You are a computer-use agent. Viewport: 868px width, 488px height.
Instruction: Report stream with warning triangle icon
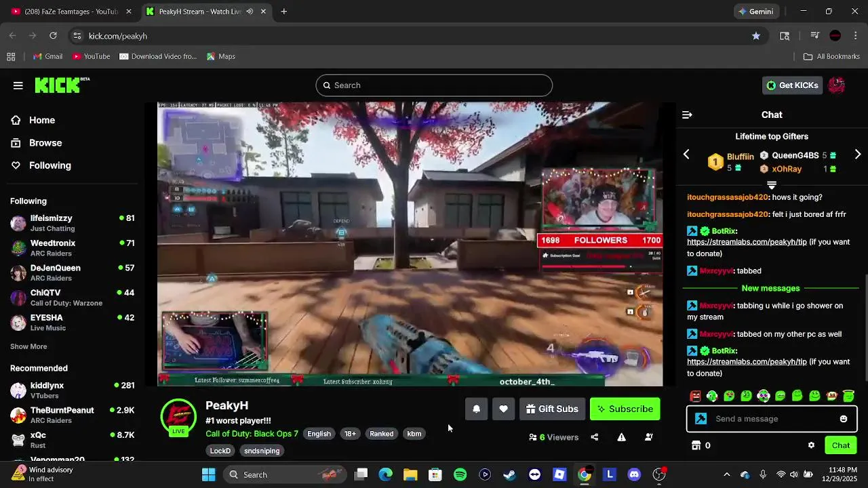click(622, 437)
